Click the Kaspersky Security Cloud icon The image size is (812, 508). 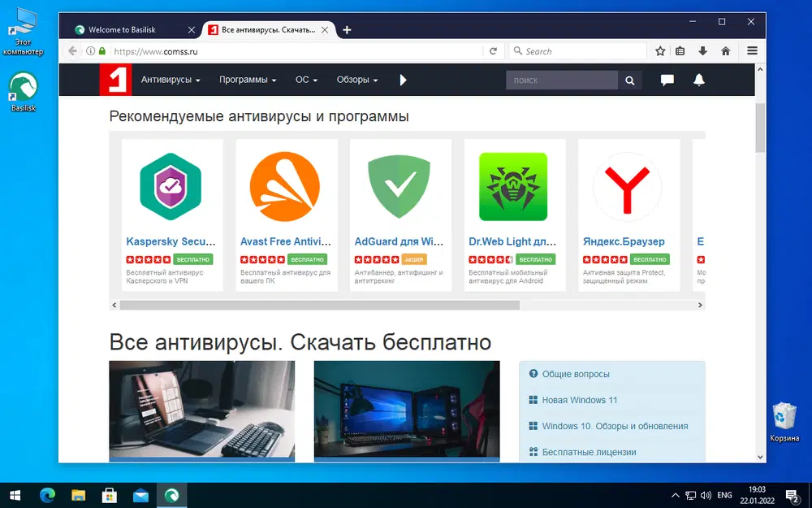[x=171, y=187]
